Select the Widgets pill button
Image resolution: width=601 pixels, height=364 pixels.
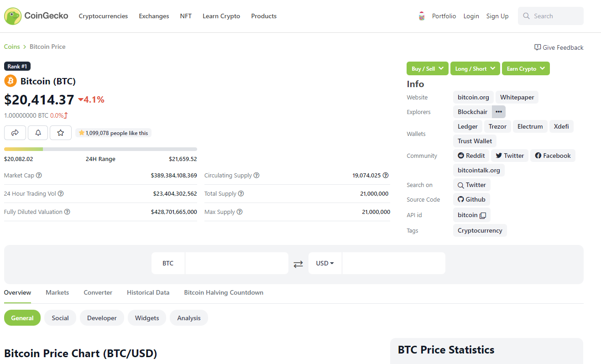(147, 318)
